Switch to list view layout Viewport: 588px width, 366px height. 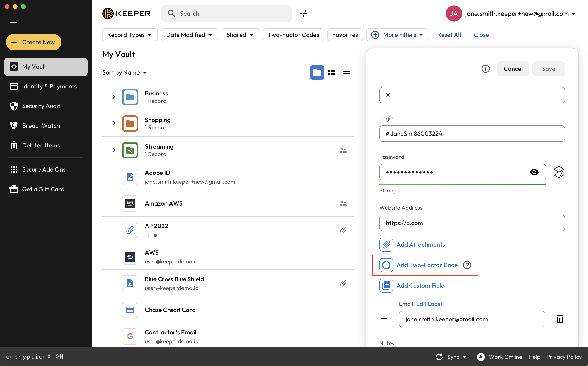[x=346, y=72]
